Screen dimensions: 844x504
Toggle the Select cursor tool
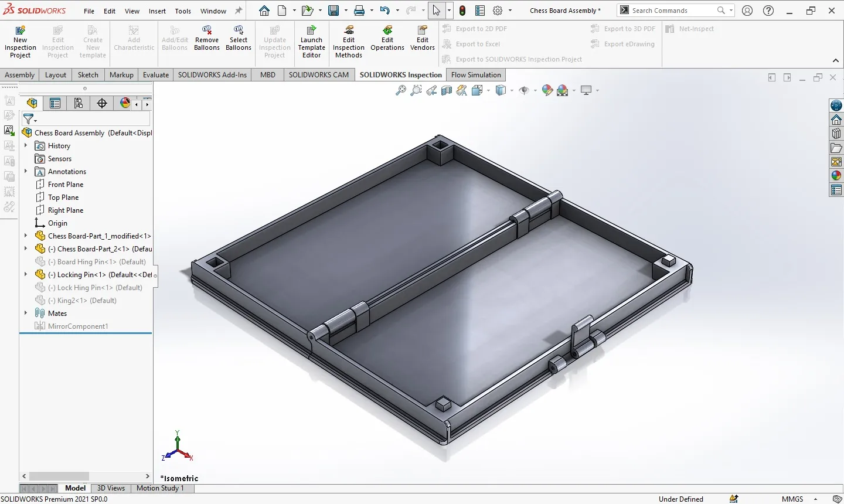tap(437, 11)
